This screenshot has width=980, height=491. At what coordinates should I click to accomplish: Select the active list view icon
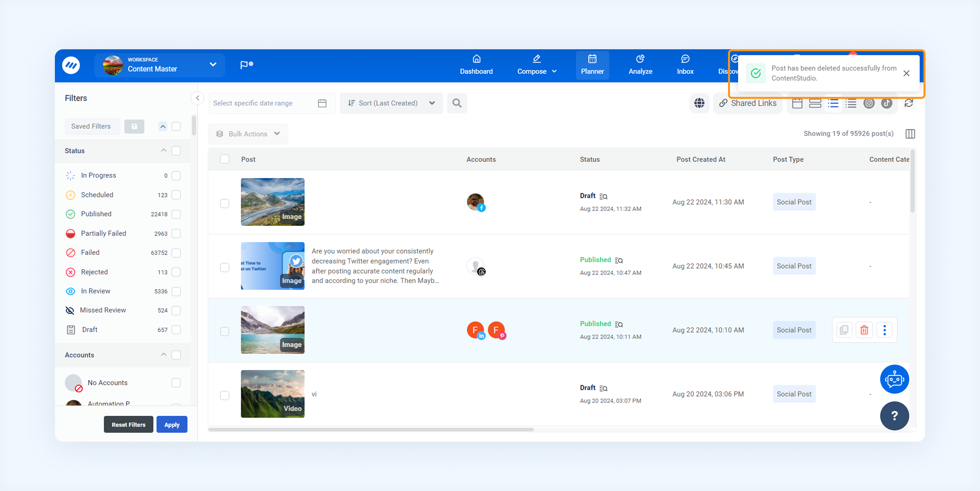pyautogui.click(x=833, y=103)
